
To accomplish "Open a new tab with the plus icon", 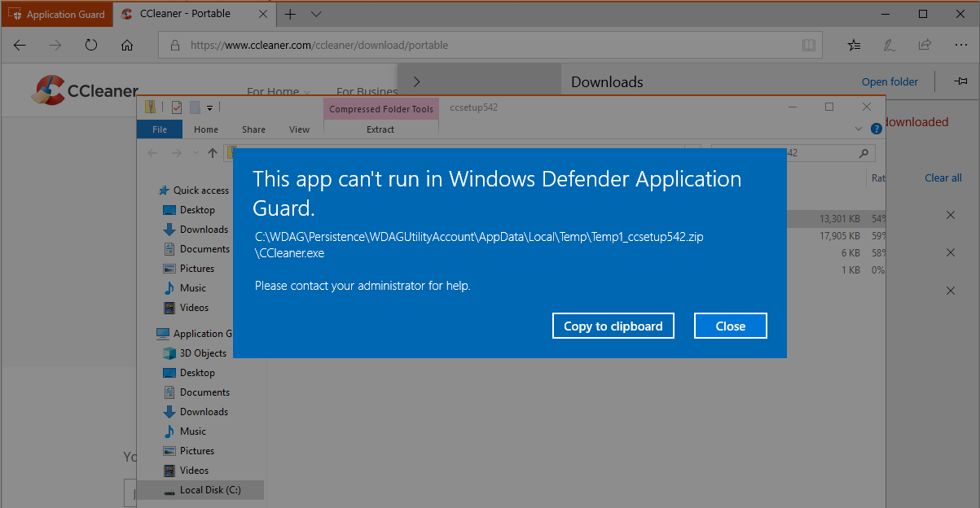I will [x=290, y=14].
